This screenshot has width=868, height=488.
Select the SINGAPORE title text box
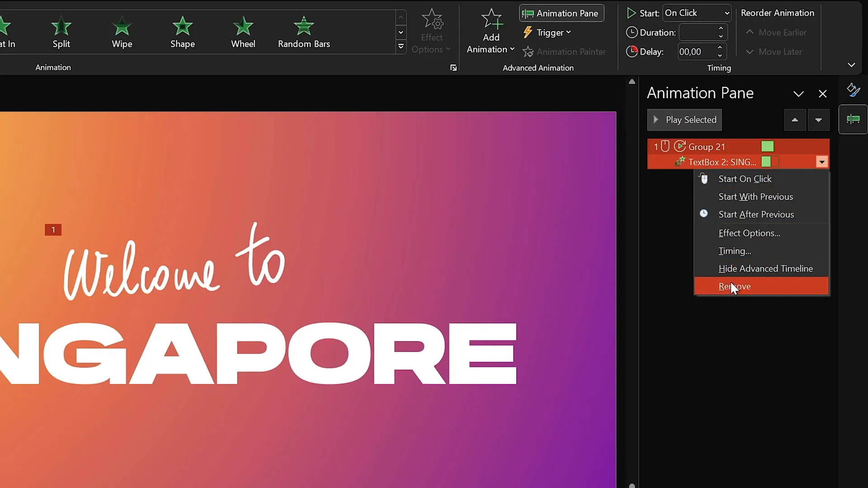(x=258, y=353)
